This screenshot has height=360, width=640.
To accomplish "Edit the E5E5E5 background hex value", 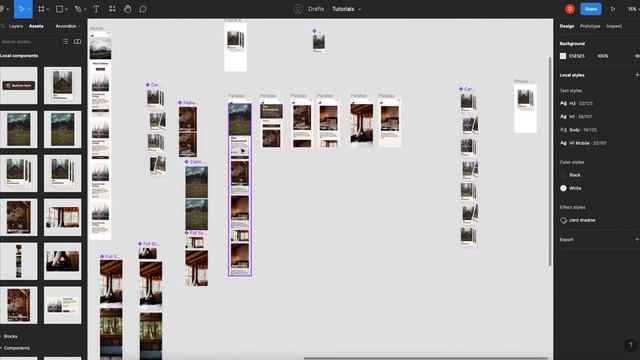I will (x=577, y=56).
